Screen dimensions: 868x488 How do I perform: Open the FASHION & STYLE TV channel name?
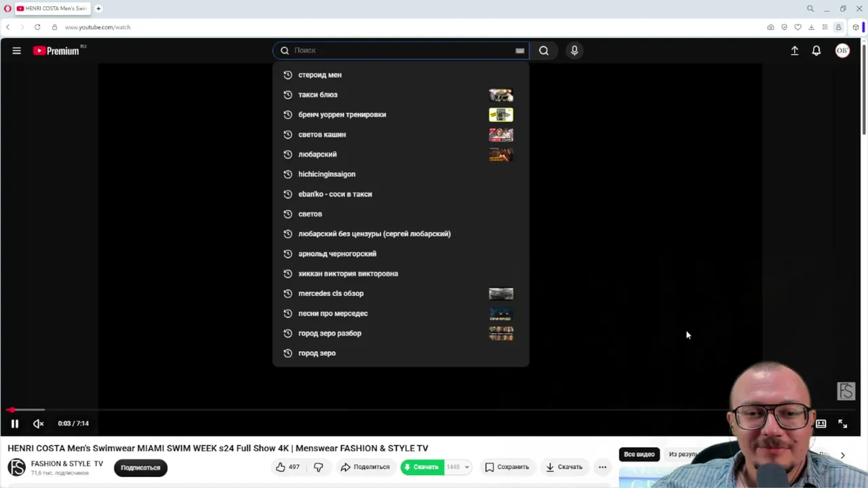coord(67,464)
